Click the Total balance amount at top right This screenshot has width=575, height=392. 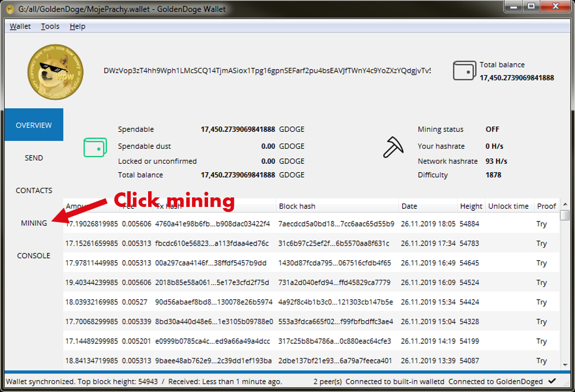[517, 78]
